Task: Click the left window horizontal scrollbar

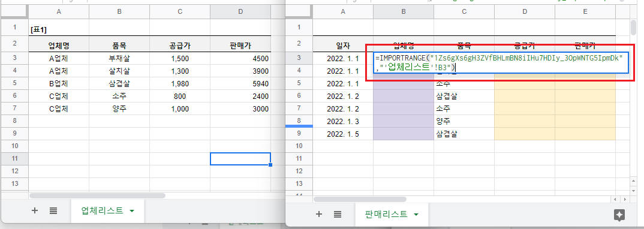Action: click(97, 196)
